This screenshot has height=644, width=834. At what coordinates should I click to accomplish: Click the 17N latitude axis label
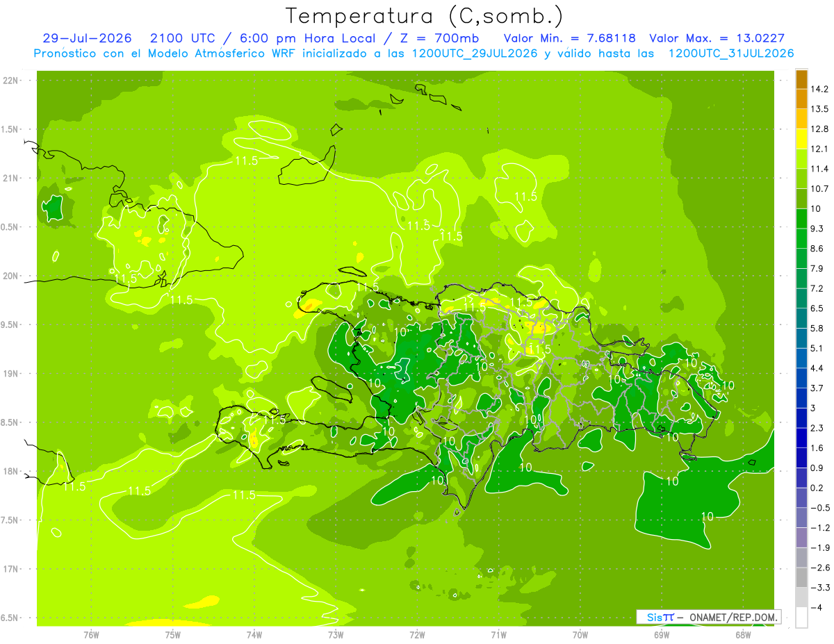pyautogui.click(x=12, y=569)
